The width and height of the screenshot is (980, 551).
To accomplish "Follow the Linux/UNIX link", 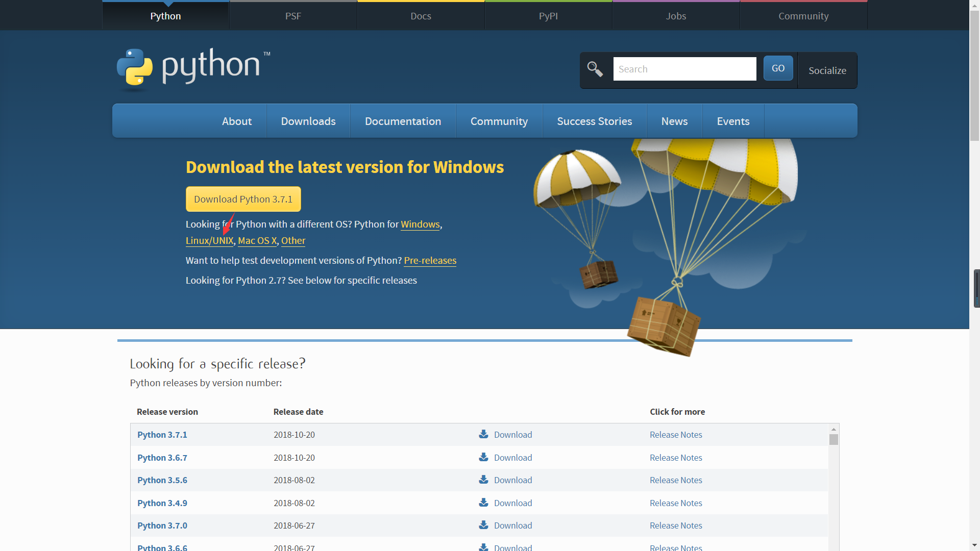I will [209, 240].
